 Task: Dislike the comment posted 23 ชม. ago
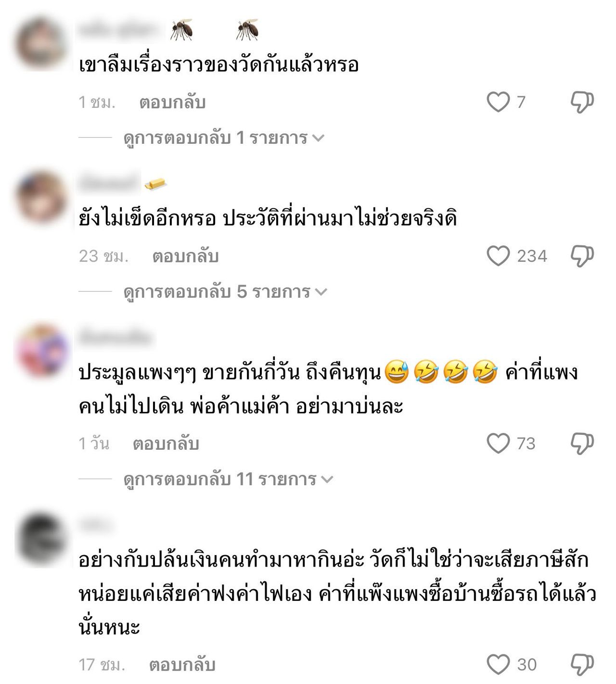pos(582,256)
